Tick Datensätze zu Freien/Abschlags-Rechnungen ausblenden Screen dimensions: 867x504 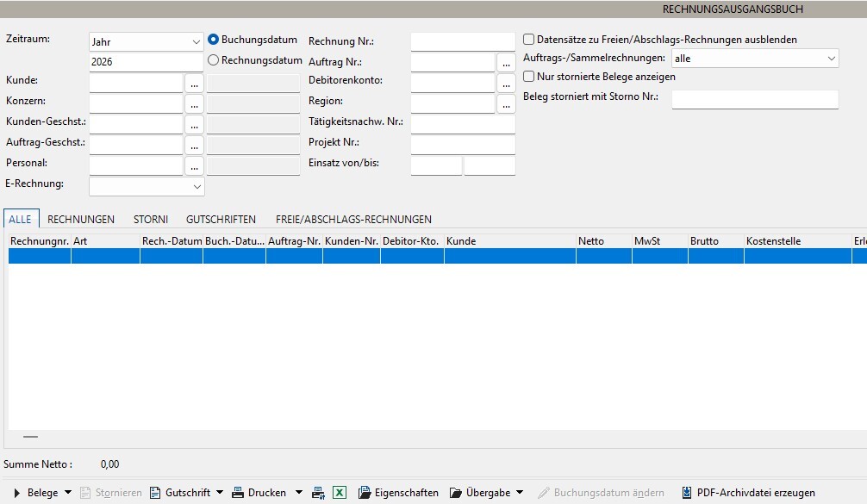coord(528,40)
